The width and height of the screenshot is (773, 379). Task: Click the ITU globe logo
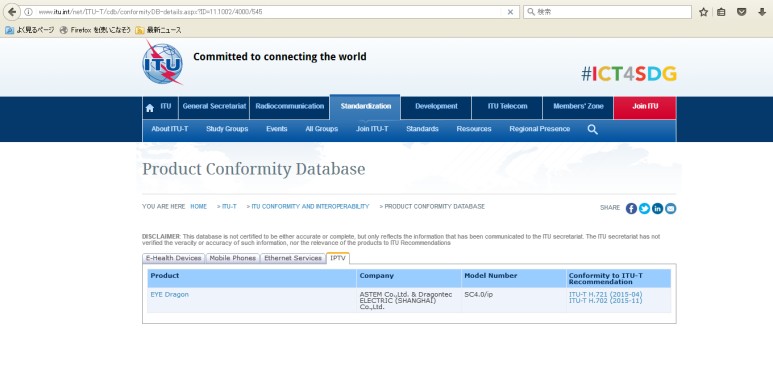click(163, 63)
